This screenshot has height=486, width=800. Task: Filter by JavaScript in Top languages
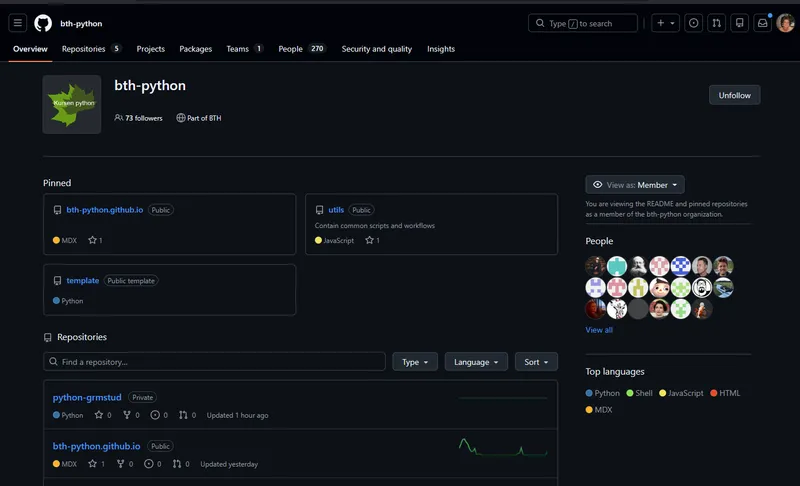(681, 393)
